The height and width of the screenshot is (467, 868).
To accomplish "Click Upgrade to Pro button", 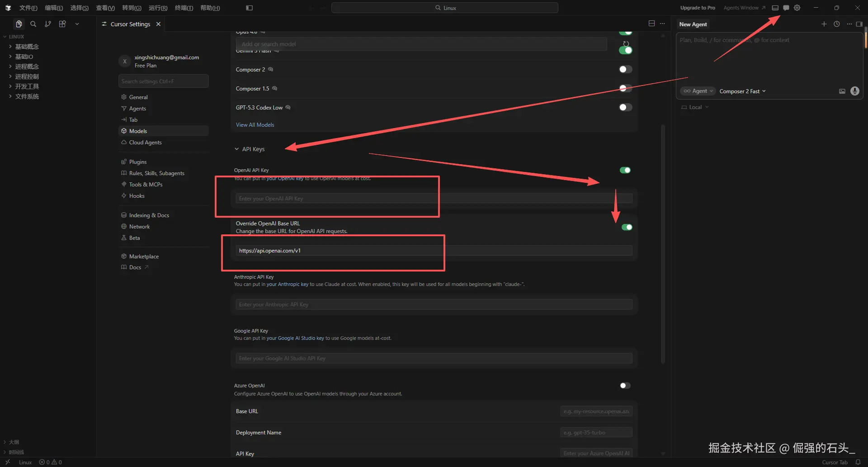I will pos(697,8).
